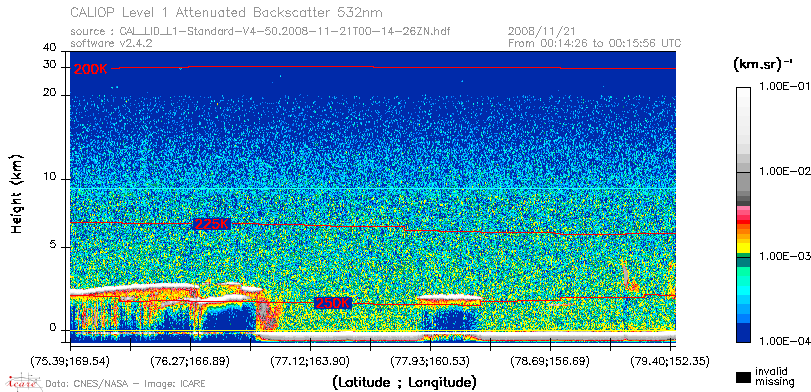Select the source filename text line
Viewport: 811px width, 392px height.
[x=260, y=31]
